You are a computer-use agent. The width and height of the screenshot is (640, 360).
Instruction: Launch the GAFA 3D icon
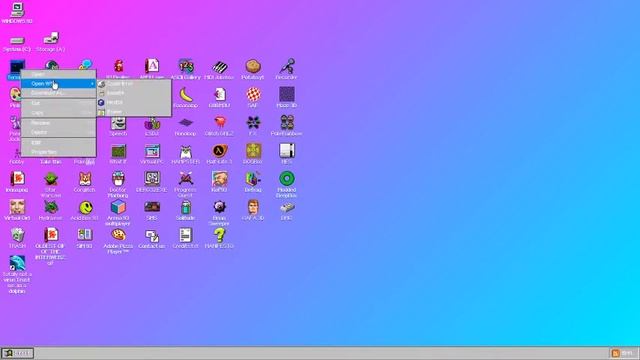click(253, 210)
